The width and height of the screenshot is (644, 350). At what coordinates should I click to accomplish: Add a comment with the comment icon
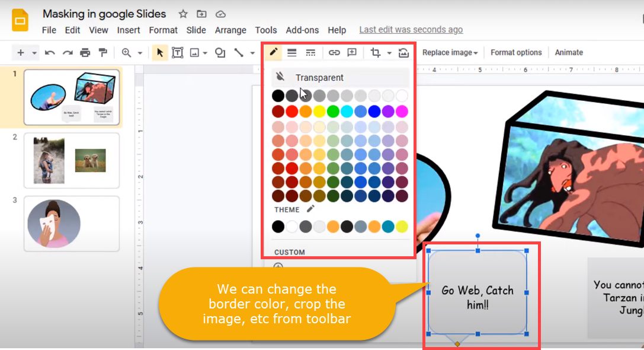pyautogui.click(x=353, y=52)
